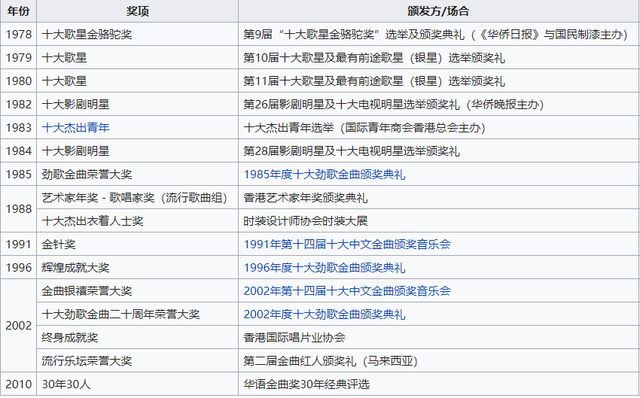Click the 颁发方/场合 column header
Viewport: 640px width, 398px height.
(x=439, y=11)
